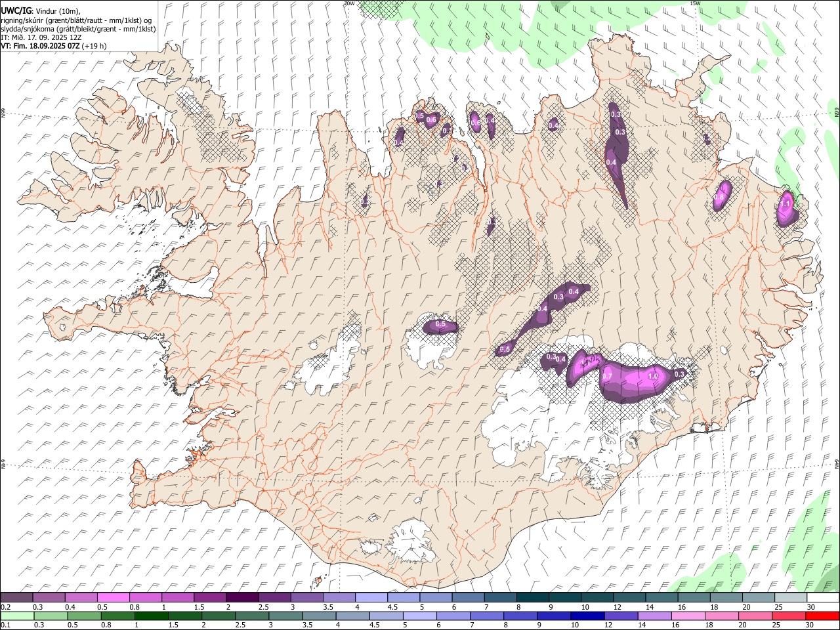Image resolution: width=840 pixels, height=630 pixels.
Task: Select the deep blue 10–12 lower scale swatch
Action: pyautogui.click(x=588, y=616)
